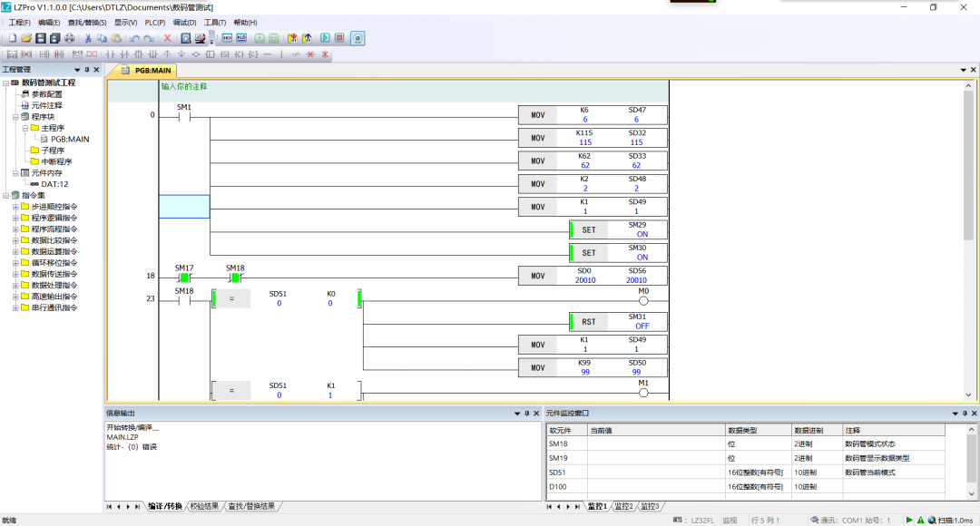Open 参数配置 in project tree
980x526 pixels.
47,94
